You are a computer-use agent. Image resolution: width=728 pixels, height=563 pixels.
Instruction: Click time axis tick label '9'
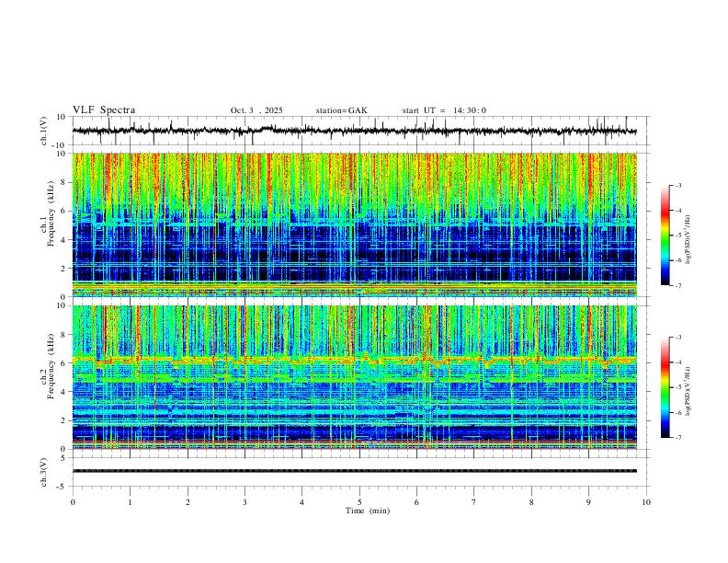coord(588,502)
